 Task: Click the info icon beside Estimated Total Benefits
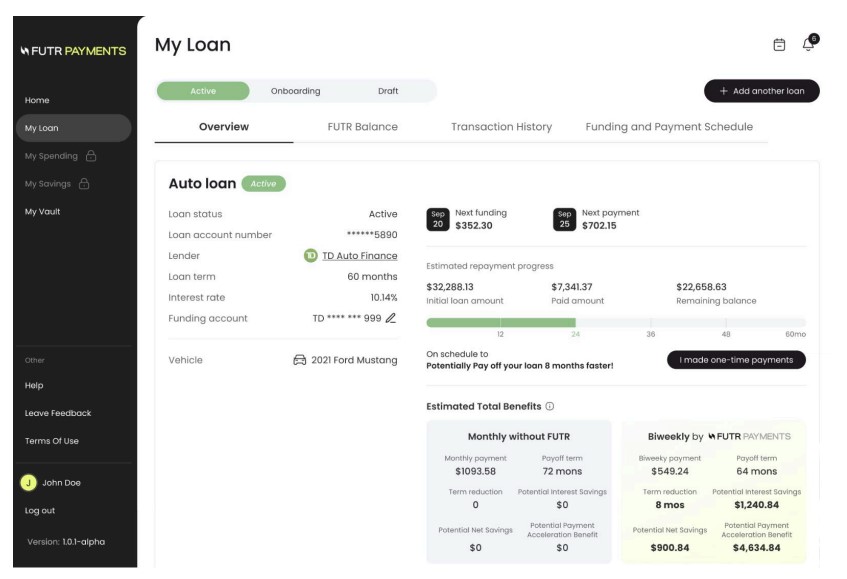pos(550,406)
